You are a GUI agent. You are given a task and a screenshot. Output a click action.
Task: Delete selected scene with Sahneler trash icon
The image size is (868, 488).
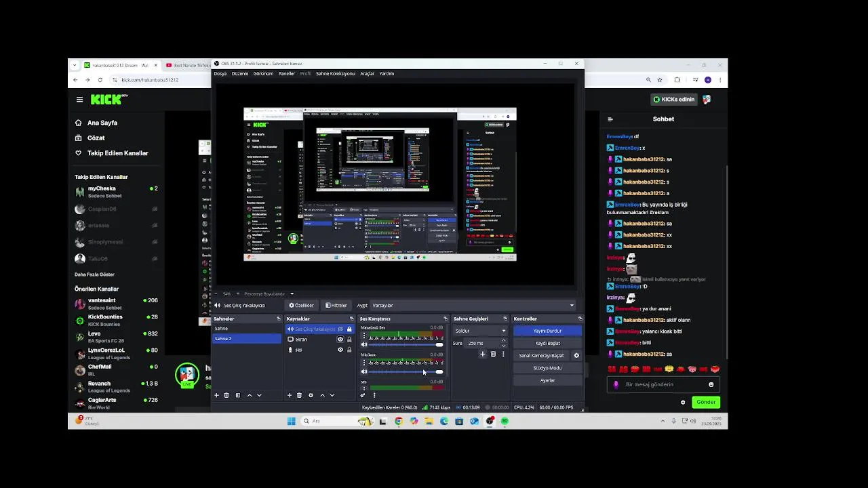226,395
